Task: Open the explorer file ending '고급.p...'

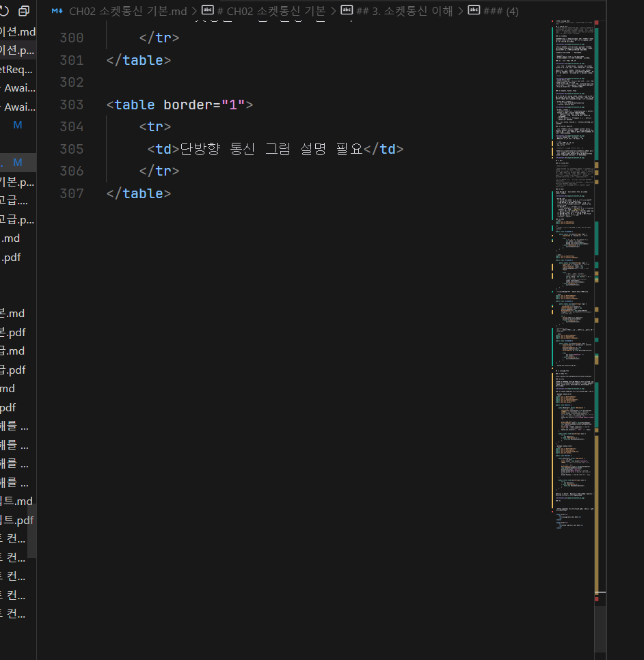Action: point(18,219)
